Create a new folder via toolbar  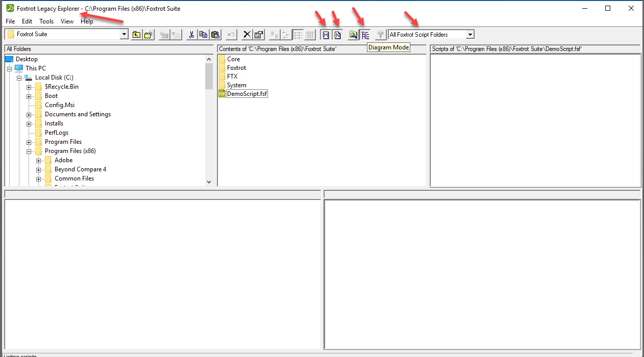point(148,35)
